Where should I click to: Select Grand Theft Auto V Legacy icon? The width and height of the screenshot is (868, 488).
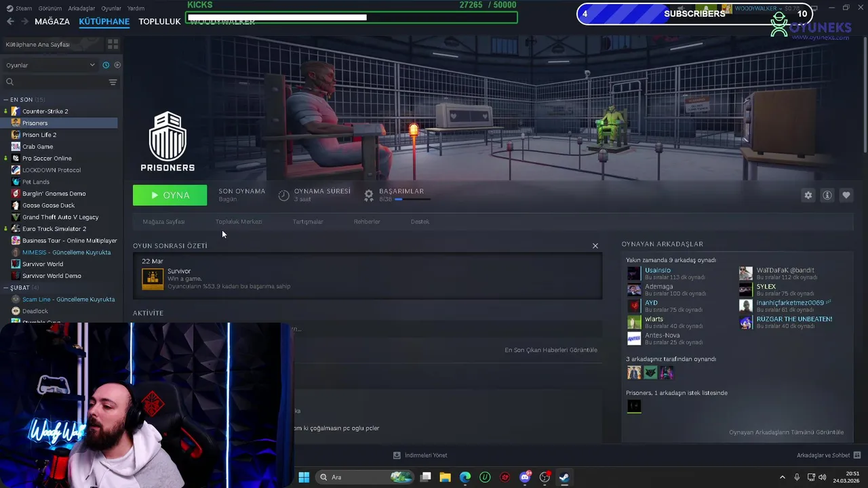click(16, 217)
